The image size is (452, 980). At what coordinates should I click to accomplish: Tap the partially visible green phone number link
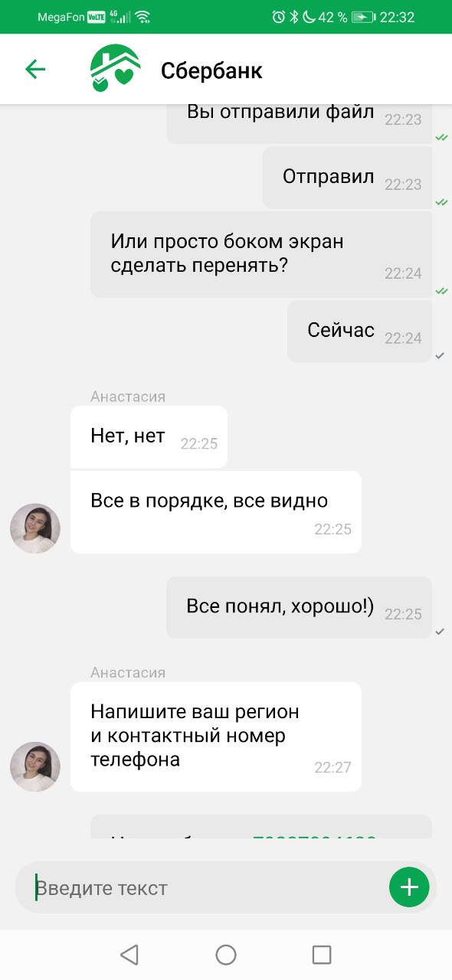[x=314, y=837]
